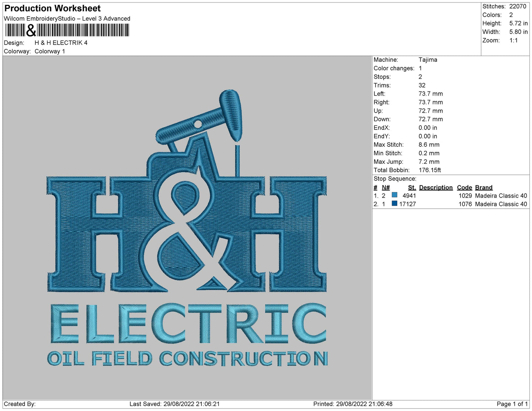Click the barcode image in header

(67, 30)
